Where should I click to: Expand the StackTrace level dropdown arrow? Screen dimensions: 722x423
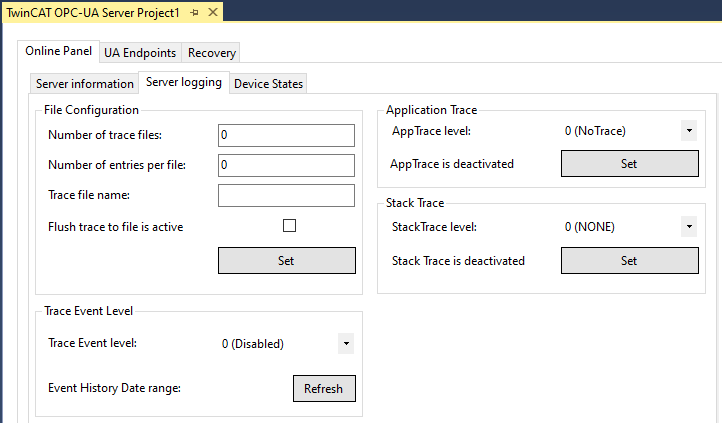pos(689,226)
